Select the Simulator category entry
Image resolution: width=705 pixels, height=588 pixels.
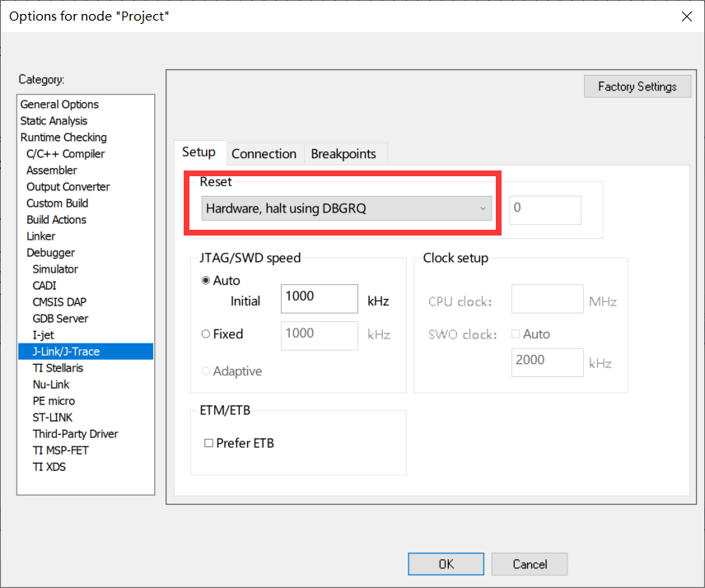tap(55, 269)
